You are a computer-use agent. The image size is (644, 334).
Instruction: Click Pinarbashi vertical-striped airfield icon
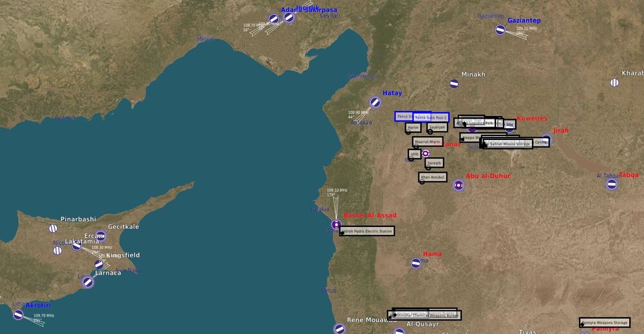coord(53,228)
